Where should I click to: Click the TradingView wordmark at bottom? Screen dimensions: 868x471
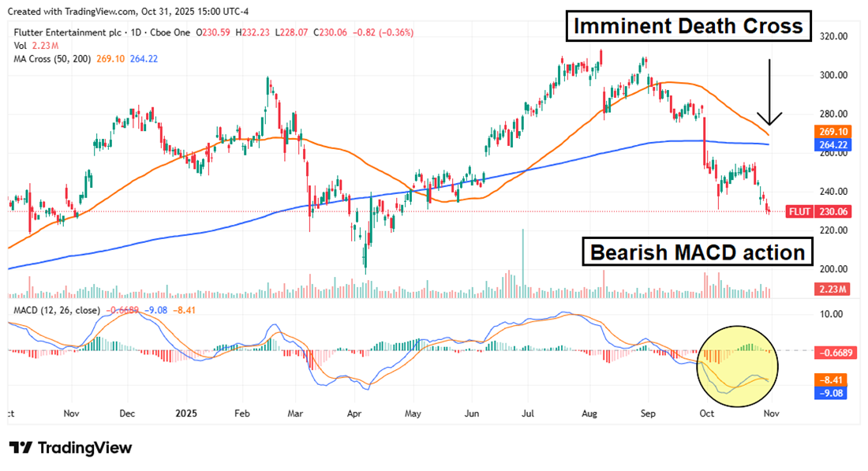point(85,448)
